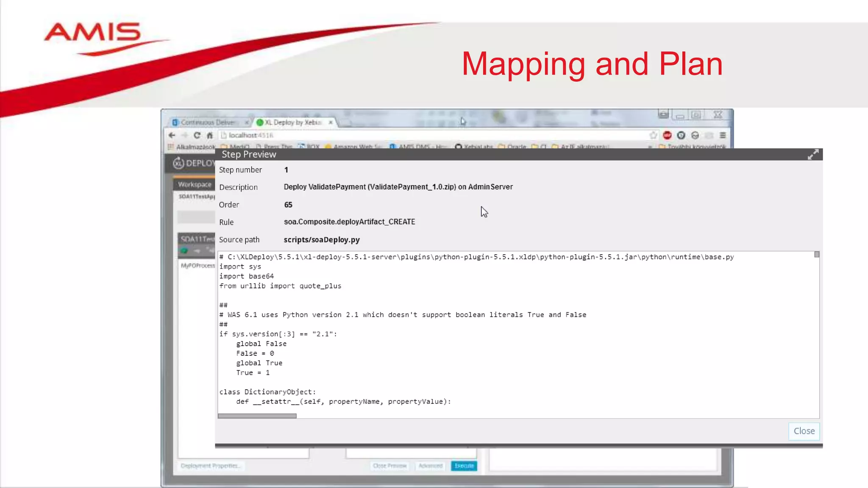Image resolution: width=868 pixels, height=488 pixels.
Task: Click the vertical scrollbar thumb in code box
Action: pos(817,255)
